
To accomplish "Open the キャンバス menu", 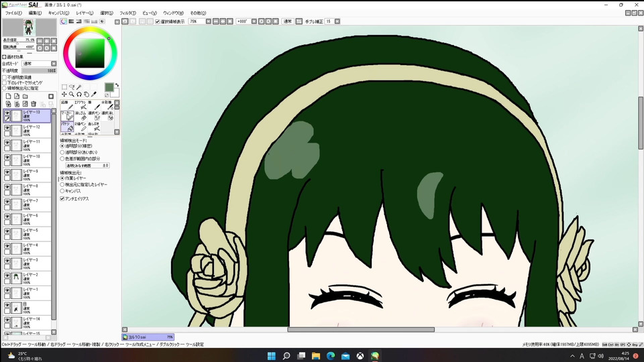I will pos(58,13).
